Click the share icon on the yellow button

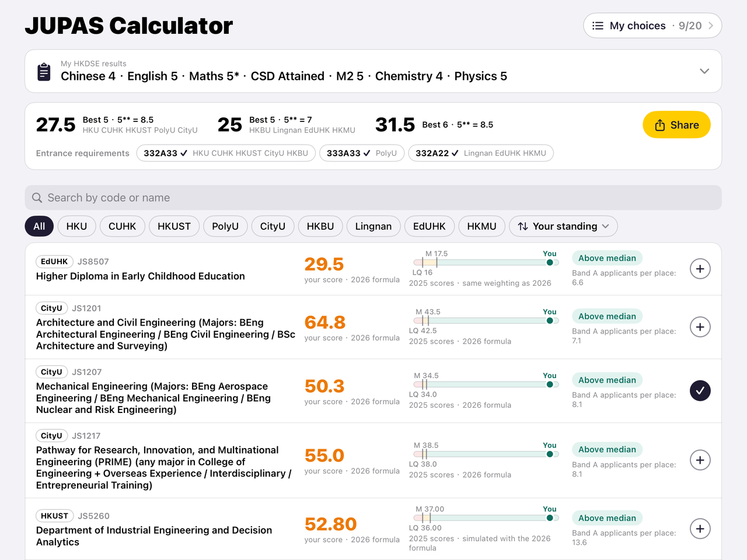point(660,125)
